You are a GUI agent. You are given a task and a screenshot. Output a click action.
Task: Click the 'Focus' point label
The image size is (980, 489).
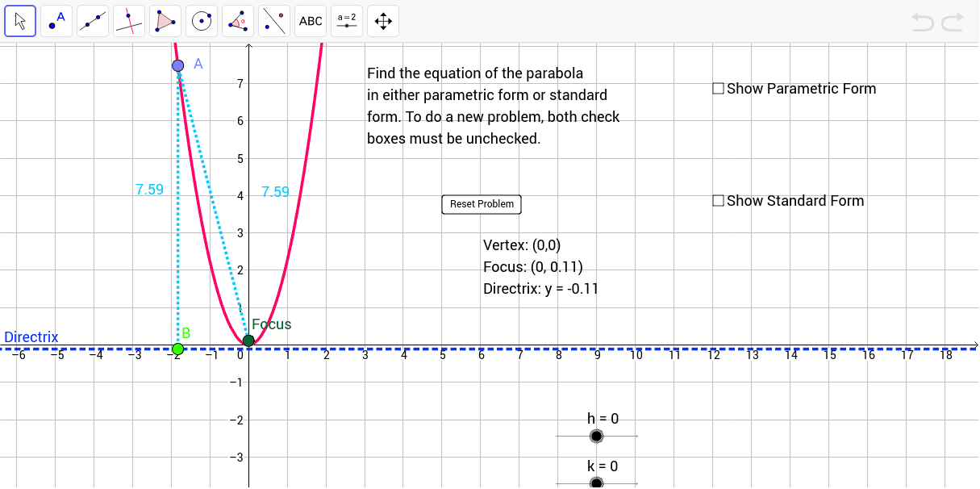click(x=272, y=324)
